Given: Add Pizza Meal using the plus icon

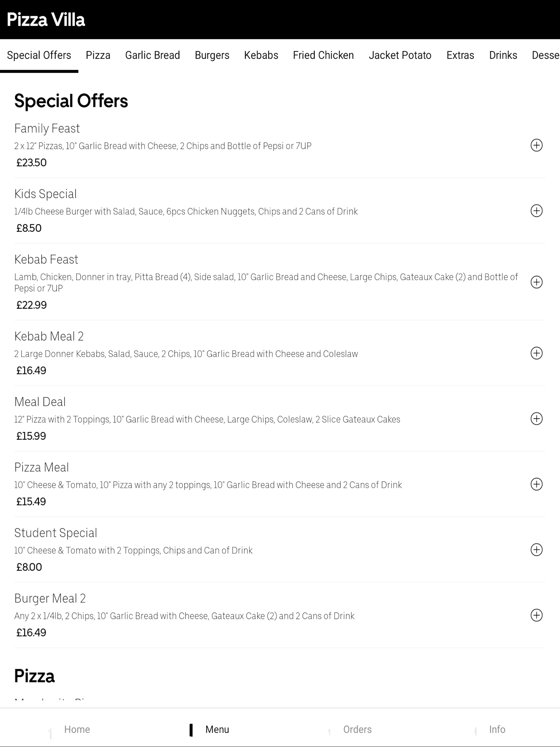Looking at the screenshot, I should (x=536, y=484).
